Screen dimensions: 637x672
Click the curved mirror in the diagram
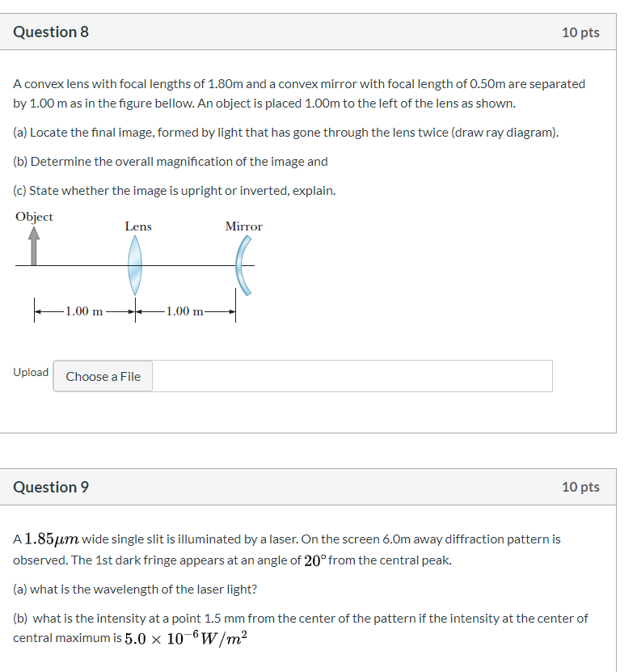243,266
